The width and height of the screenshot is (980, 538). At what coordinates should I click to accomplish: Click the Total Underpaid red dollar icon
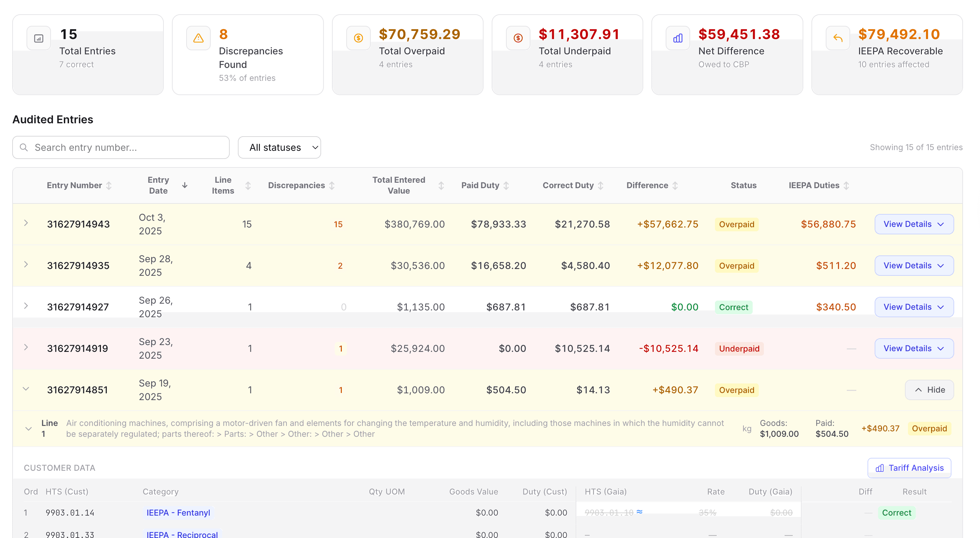click(x=518, y=38)
